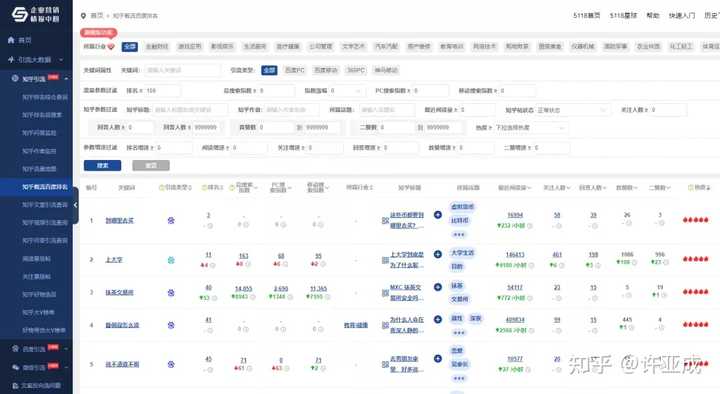Show more topic tags for row 1
Screen dimensions: 720x394
point(459,235)
